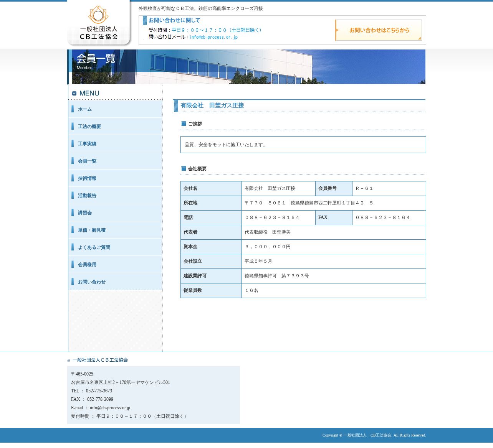Go to 工法の概要 menu item
The image size is (493, 448).
pos(115,127)
